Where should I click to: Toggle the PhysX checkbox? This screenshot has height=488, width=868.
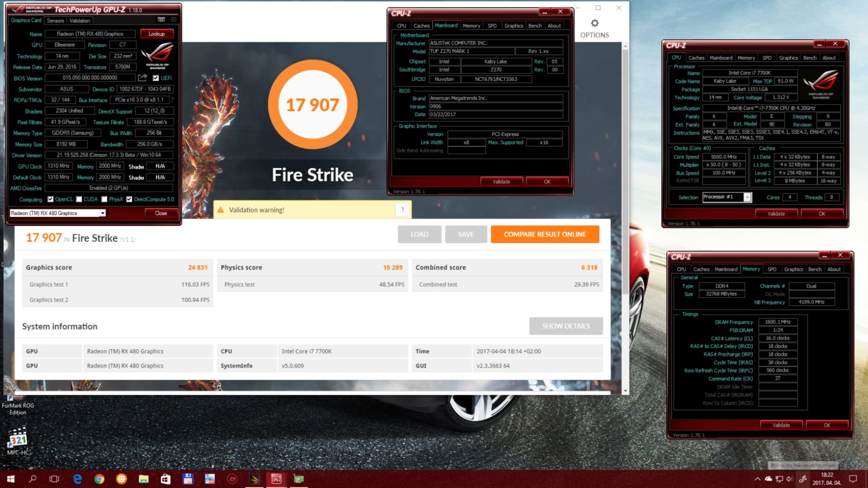pos(104,199)
